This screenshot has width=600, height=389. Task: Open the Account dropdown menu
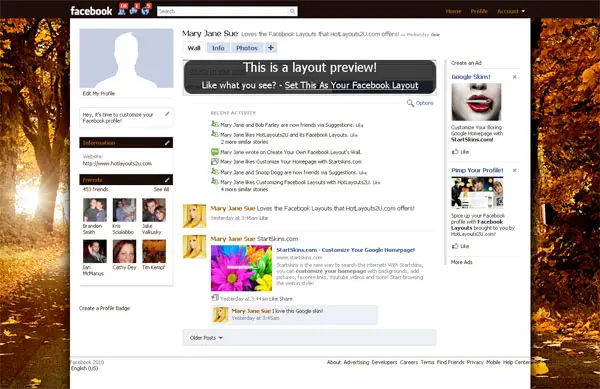click(511, 11)
